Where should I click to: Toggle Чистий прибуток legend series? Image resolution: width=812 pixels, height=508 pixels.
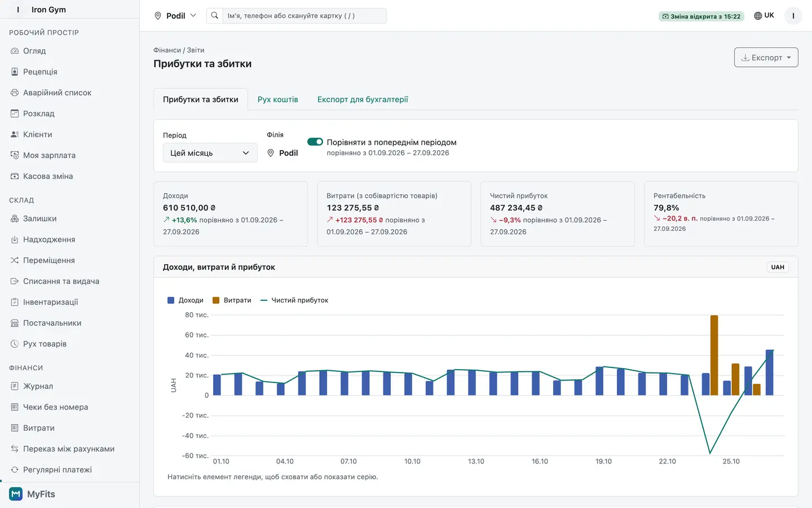(294, 300)
